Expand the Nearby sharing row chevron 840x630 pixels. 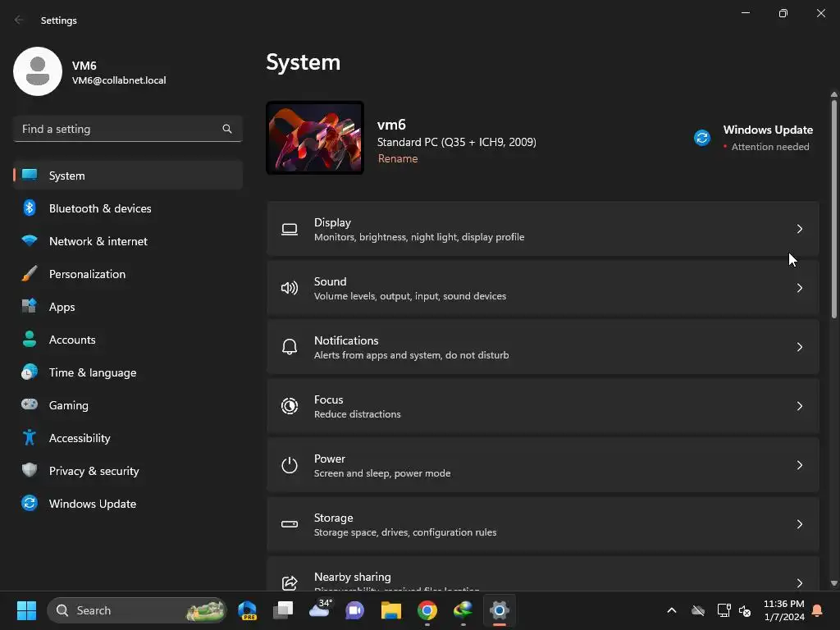[799, 583]
